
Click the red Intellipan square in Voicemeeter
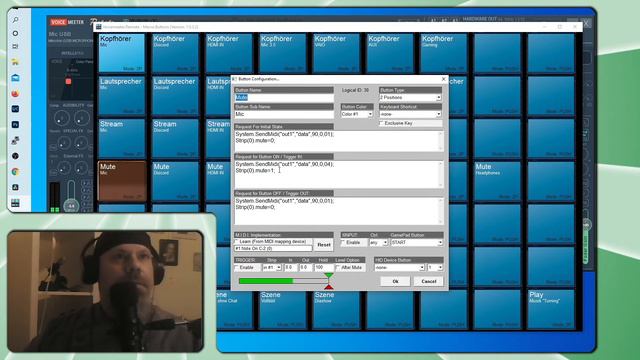click(x=69, y=82)
